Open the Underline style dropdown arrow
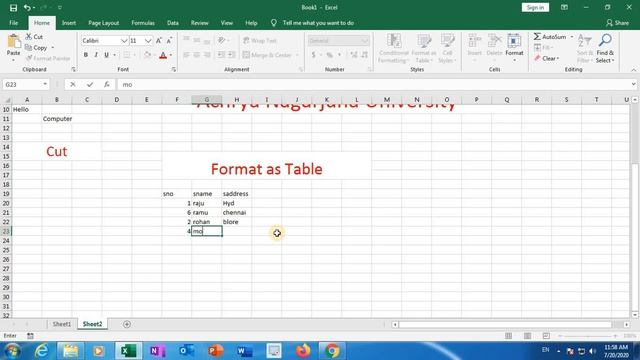640x360 pixels. [x=114, y=55]
